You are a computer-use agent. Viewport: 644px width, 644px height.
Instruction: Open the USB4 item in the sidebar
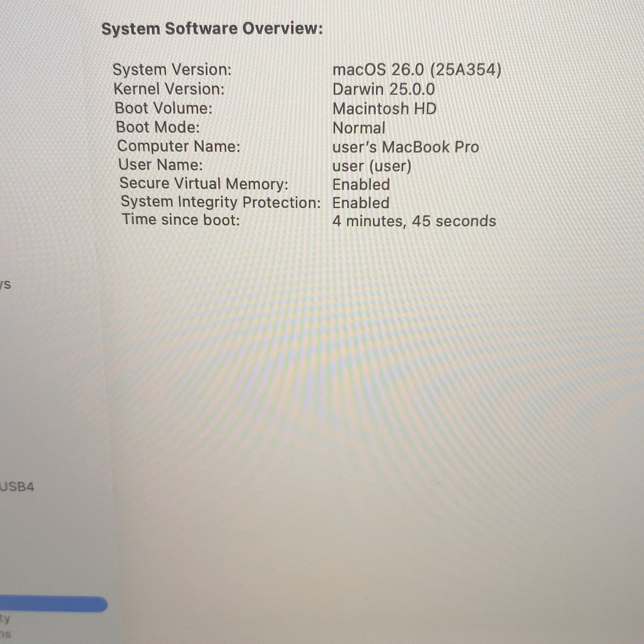pyautogui.click(x=17, y=487)
